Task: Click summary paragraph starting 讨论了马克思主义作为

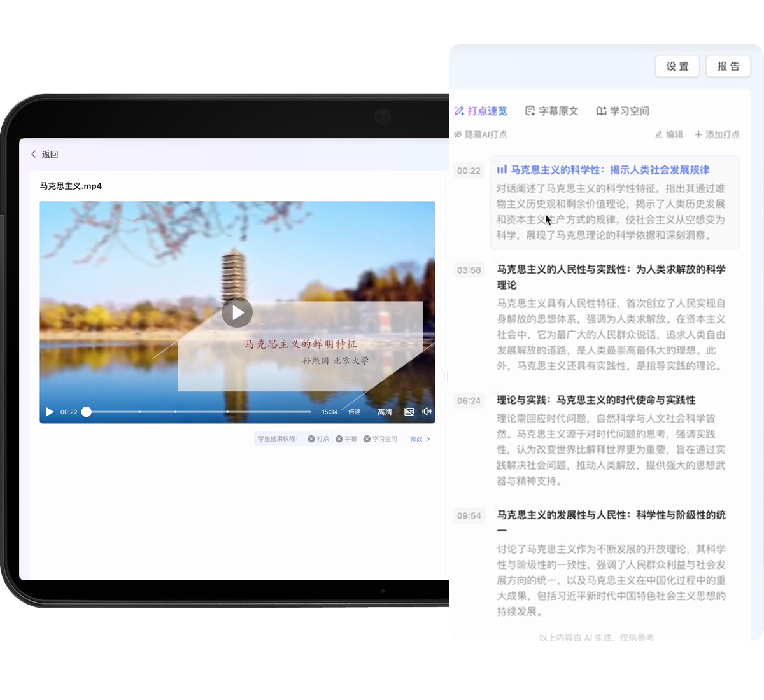Action: pyautogui.click(x=611, y=580)
